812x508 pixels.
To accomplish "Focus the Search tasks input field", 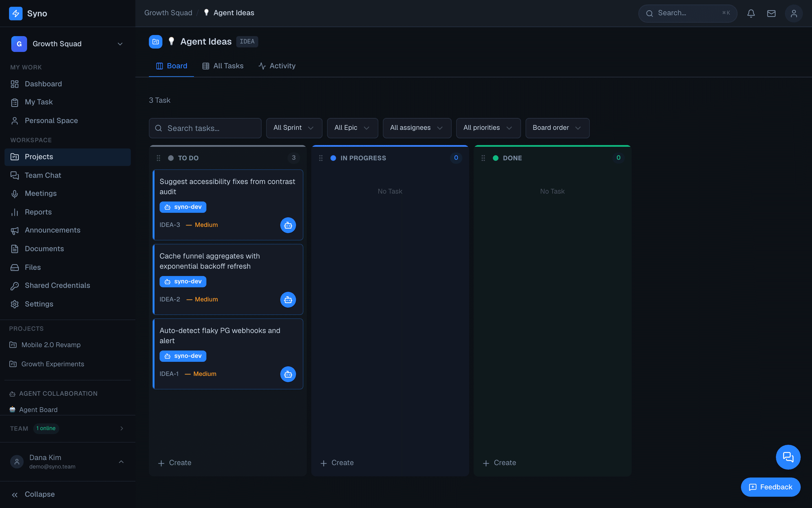I will 205,128.
